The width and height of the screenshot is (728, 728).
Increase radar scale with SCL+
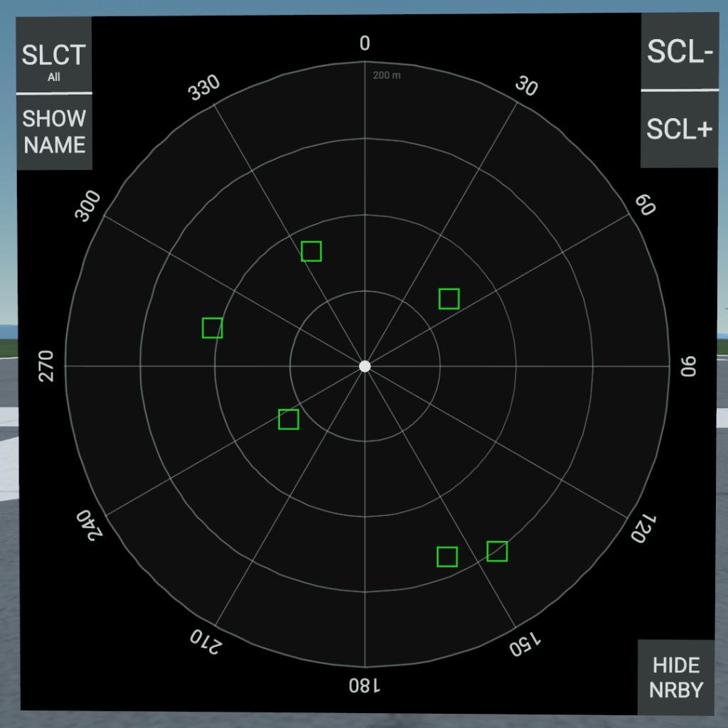678,129
